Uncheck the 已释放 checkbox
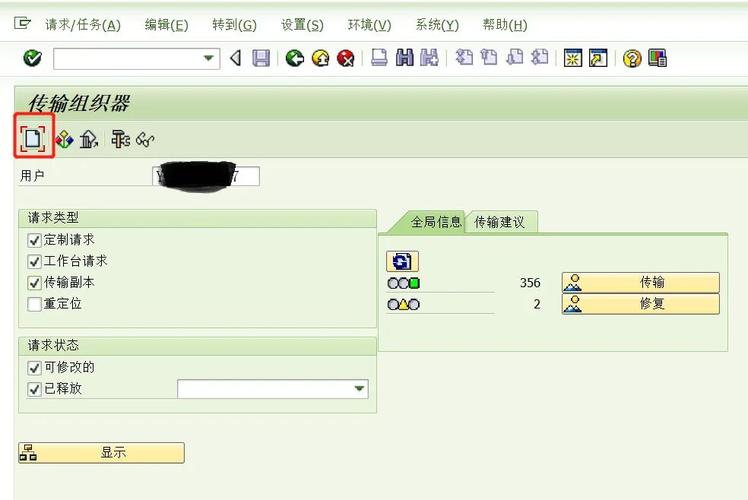Image resolution: width=748 pixels, height=500 pixels. point(34,389)
